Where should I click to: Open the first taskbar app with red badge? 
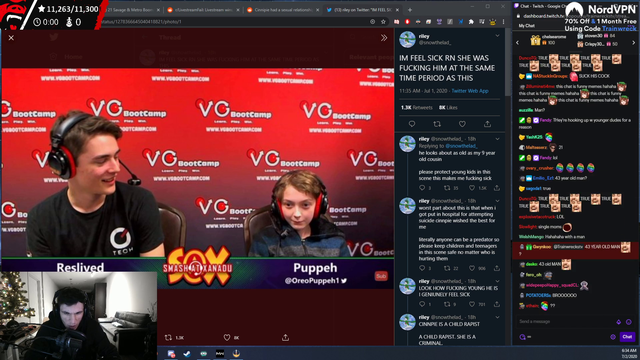point(171,354)
